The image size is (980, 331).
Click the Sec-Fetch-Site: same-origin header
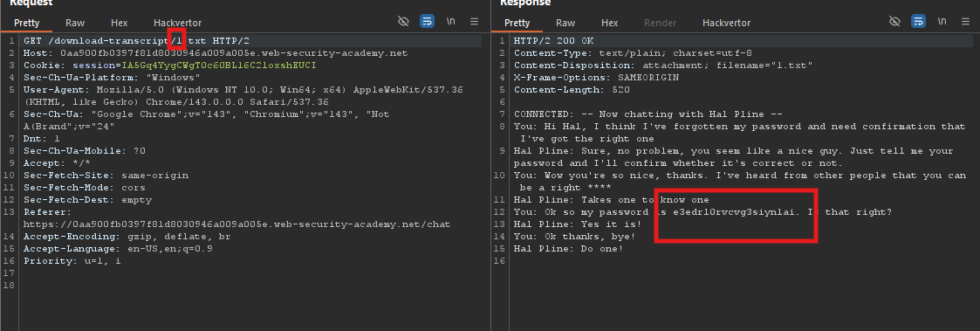[x=106, y=176]
